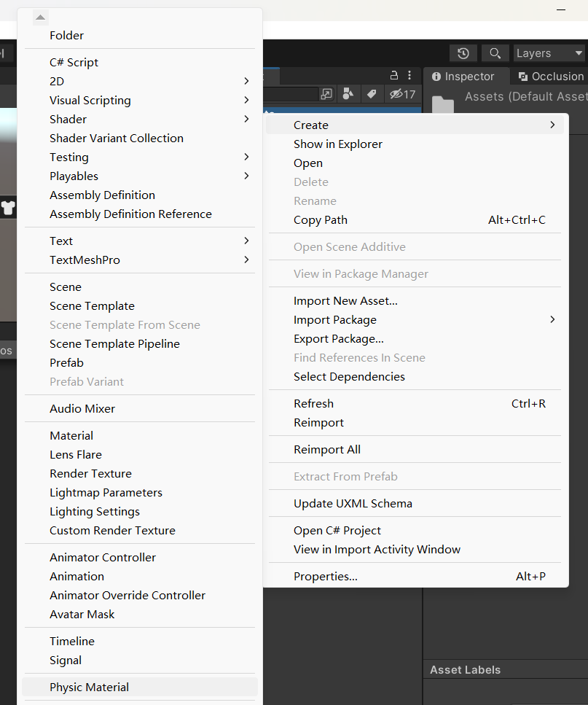Choose Import New Asset...
Screen dimensions: 588x705
tap(415, 301)
